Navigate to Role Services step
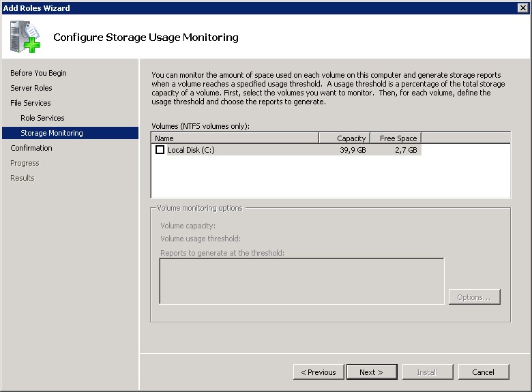This screenshot has width=532, height=392. click(42, 118)
